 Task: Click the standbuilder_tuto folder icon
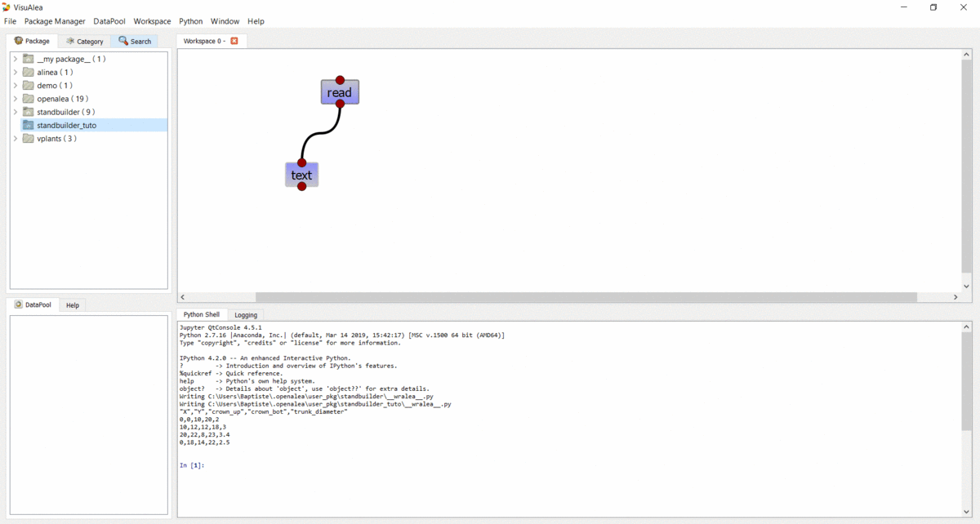pyautogui.click(x=29, y=125)
